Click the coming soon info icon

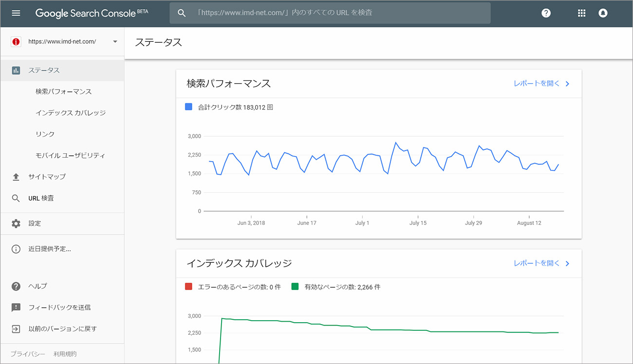16,249
